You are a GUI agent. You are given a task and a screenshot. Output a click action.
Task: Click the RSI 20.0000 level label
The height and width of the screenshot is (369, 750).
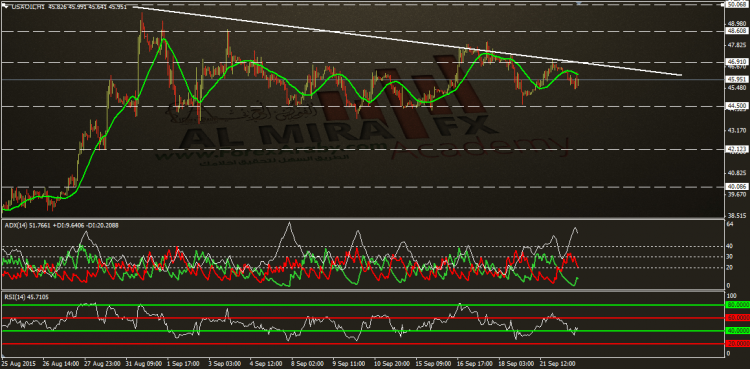(x=737, y=344)
